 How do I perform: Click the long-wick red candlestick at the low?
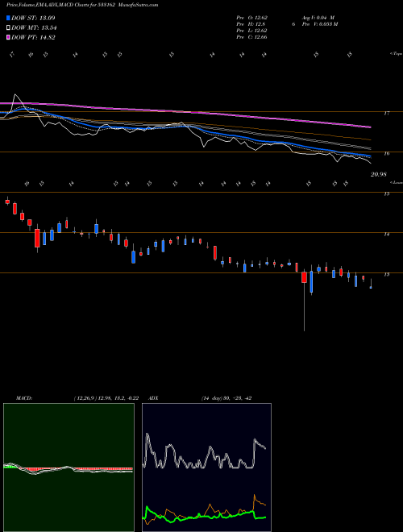click(x=305, y=277)
